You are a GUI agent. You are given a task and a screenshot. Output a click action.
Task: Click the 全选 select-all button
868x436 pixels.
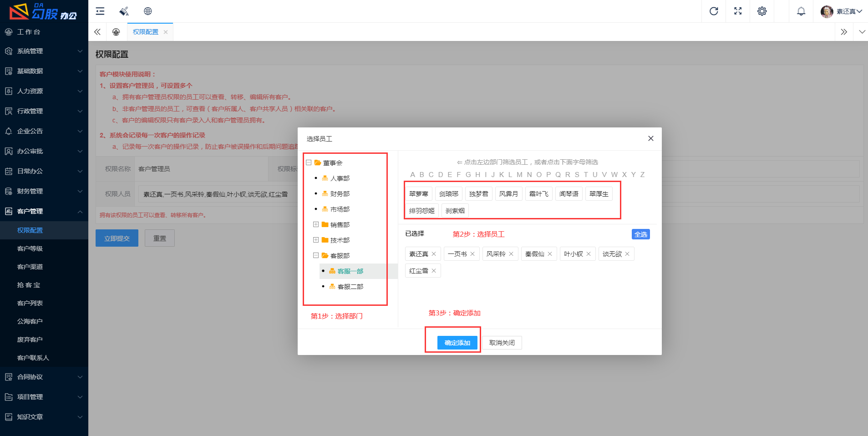coord(641,234)
